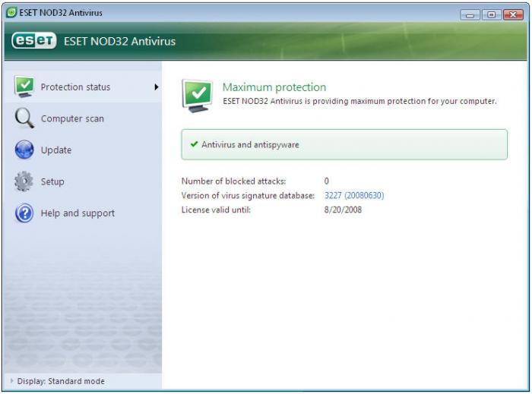The height and width of the screenshot is (394, 532).
Task: Click the providing maximum protection description text
Action: [x=359, y=101]
